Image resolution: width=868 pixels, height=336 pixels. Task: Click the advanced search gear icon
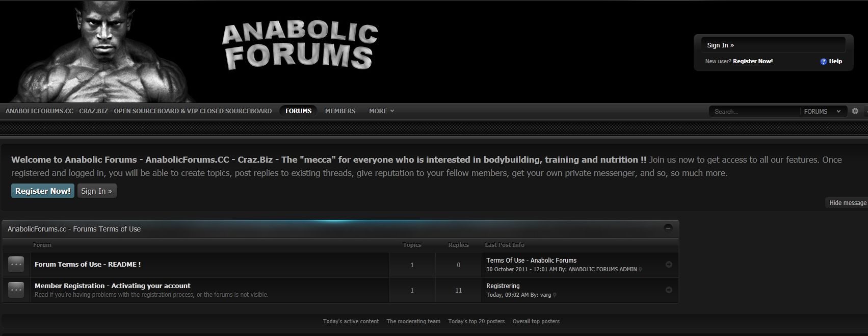click(855, 111)
